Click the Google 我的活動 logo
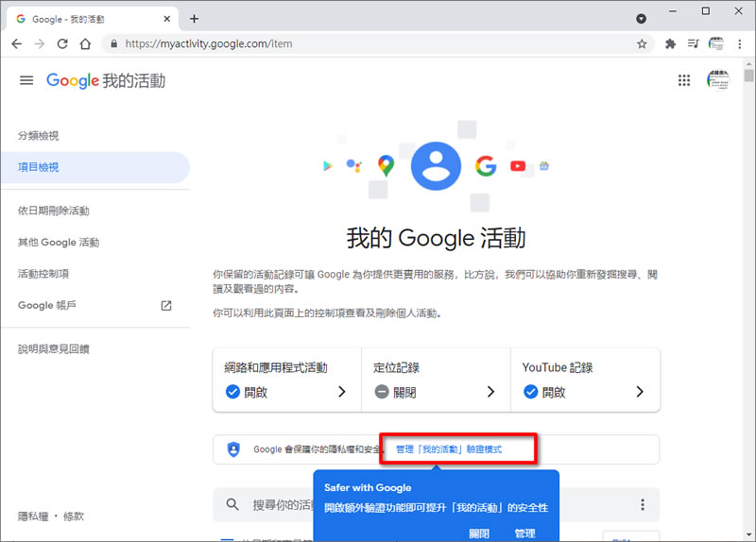 (x=106, y=80)
